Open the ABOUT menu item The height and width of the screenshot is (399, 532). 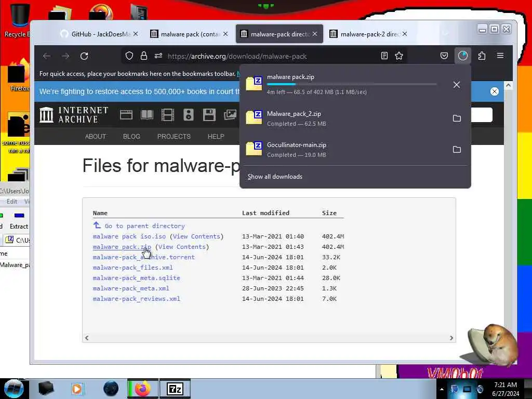pos(96,137)
